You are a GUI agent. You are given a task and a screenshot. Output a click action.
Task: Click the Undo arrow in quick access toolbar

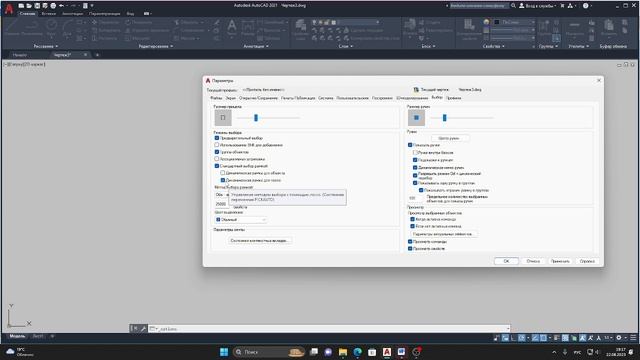pos(61,6)
